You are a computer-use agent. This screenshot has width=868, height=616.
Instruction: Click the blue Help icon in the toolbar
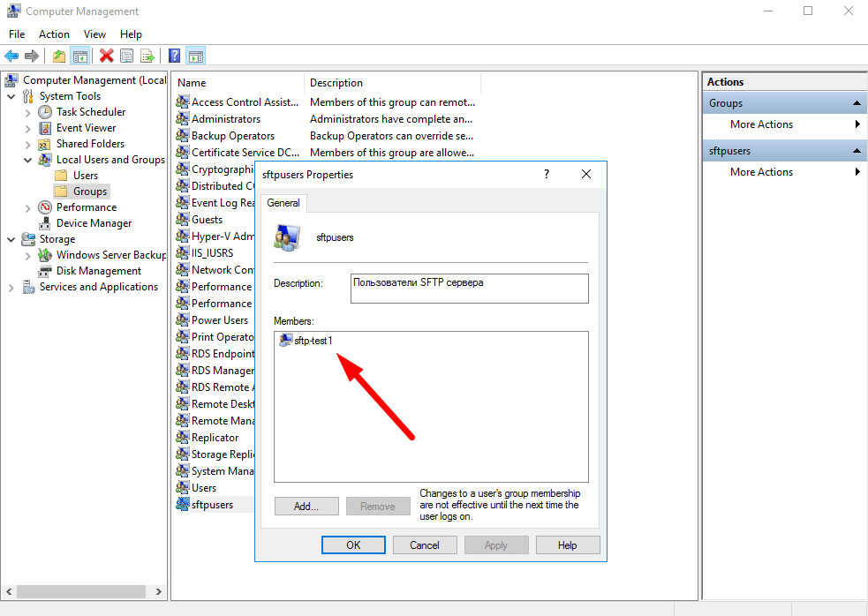click(174, 56)
